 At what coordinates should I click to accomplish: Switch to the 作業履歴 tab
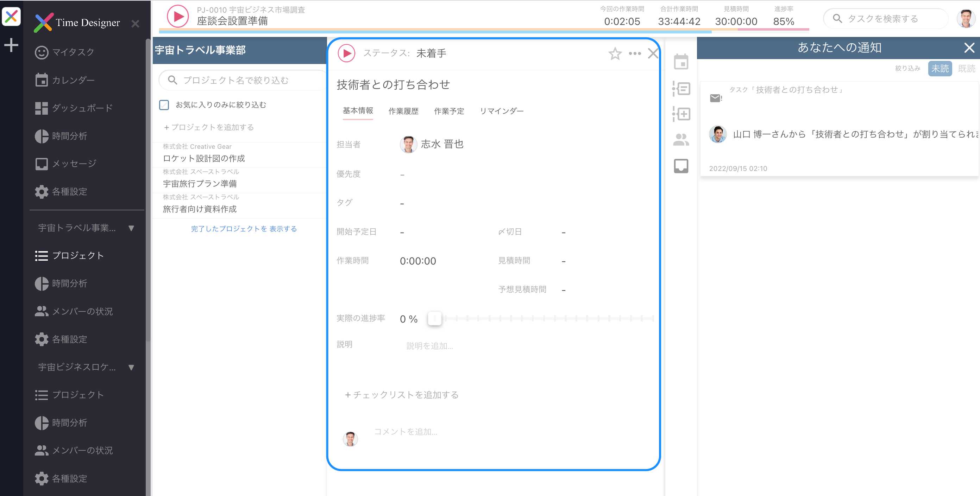point(403,111)
